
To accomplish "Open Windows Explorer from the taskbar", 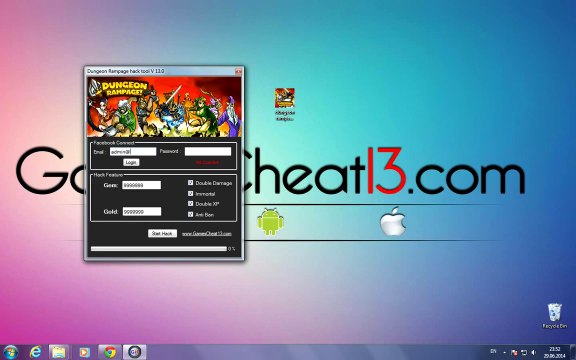I will pyautogui.click(x=58, y=352).
